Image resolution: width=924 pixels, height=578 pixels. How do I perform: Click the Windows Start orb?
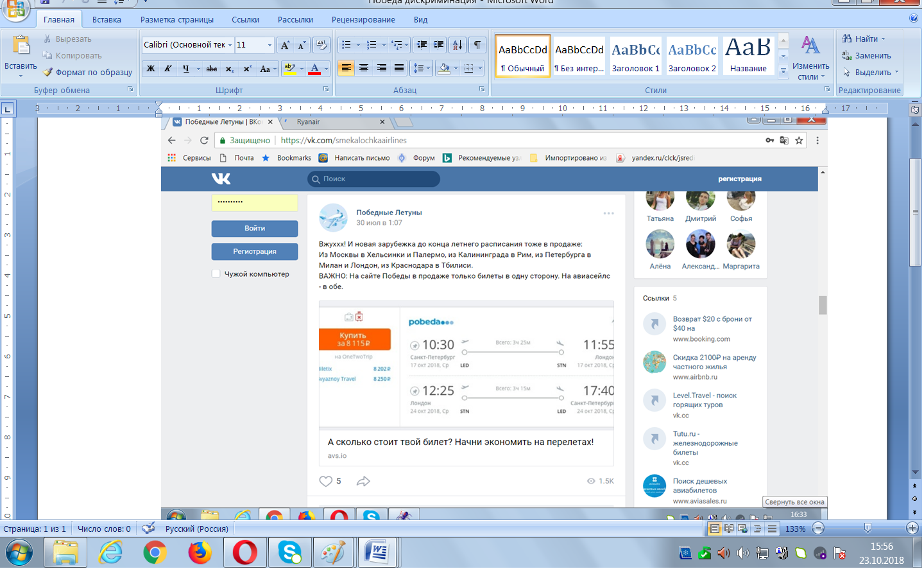point(19,552)
